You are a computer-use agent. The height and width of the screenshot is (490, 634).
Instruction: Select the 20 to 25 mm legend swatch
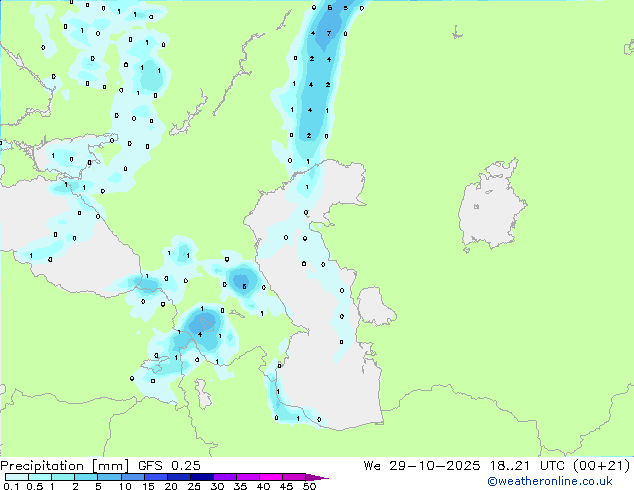click(178, 477)
